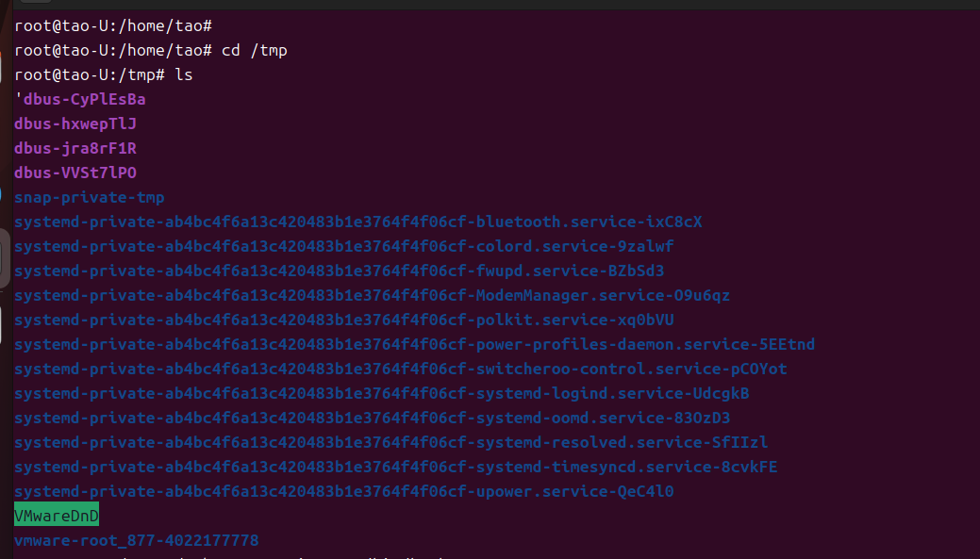Select the fwupd.service directory entry
This screenshot has height=559, width=980.
pos(339,271)
